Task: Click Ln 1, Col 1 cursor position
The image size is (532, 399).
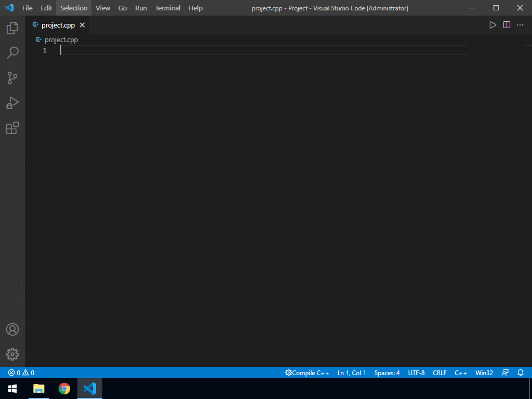Action: click(x=352, y=373)
